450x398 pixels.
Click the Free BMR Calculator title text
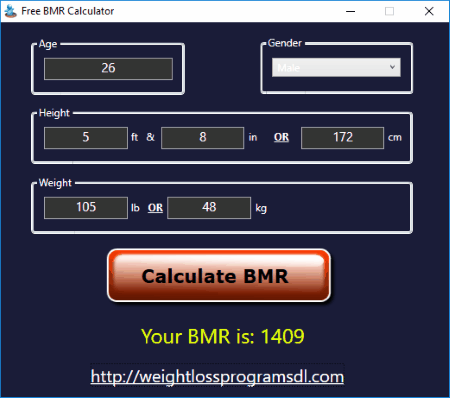(x=68, y=11)
